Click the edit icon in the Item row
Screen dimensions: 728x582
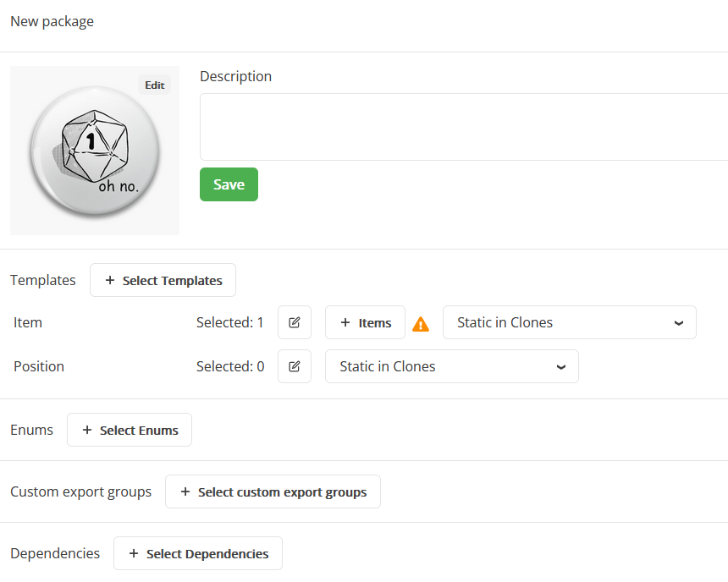pyautogui.click(x=295, y=322)
